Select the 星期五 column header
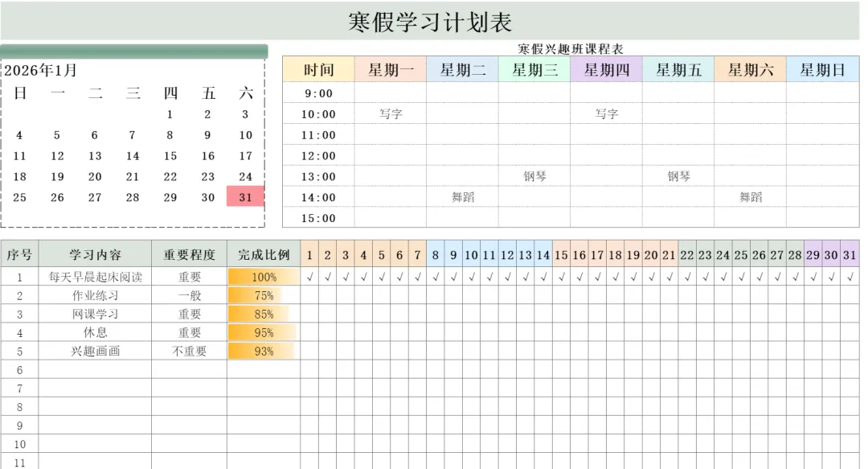Image resolution: width=868 pixels, height=469 pixels. pos(678,70)
